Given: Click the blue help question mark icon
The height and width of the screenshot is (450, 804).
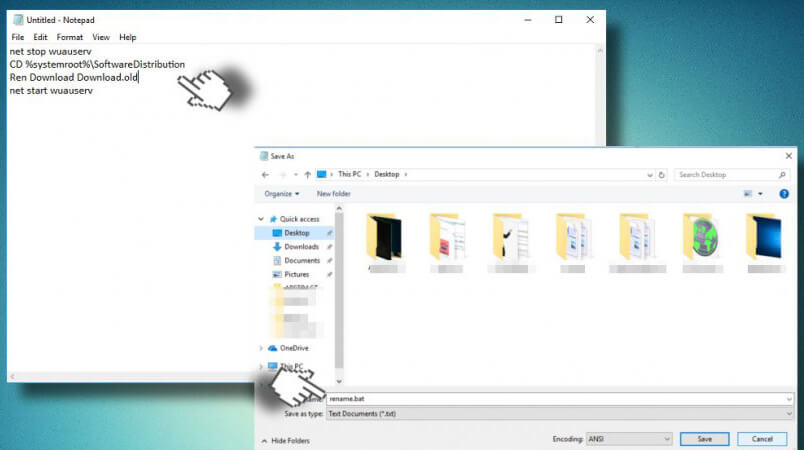Looking at the screenshot, I should [x=785, y=193].
